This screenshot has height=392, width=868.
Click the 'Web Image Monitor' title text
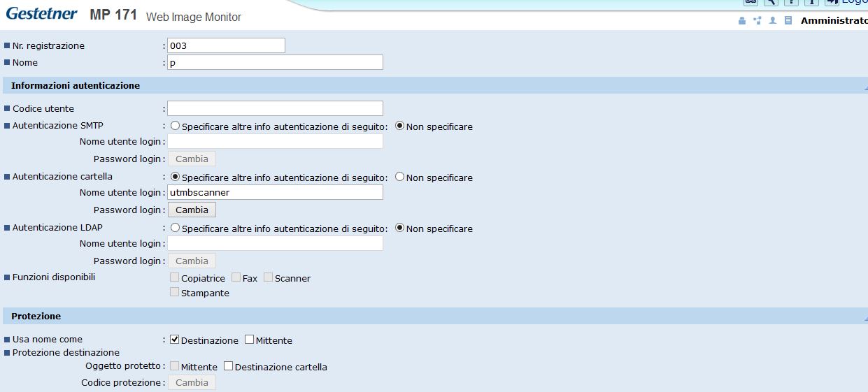point(194,17)
